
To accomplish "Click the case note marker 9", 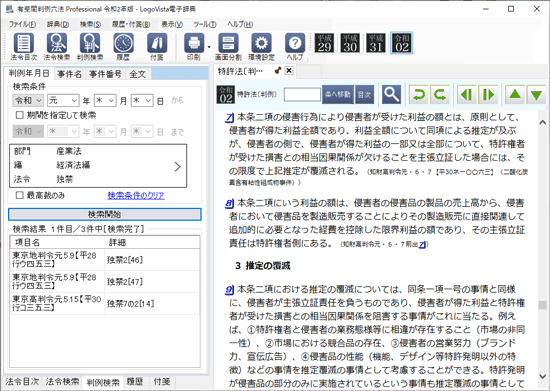I will 229,290.
